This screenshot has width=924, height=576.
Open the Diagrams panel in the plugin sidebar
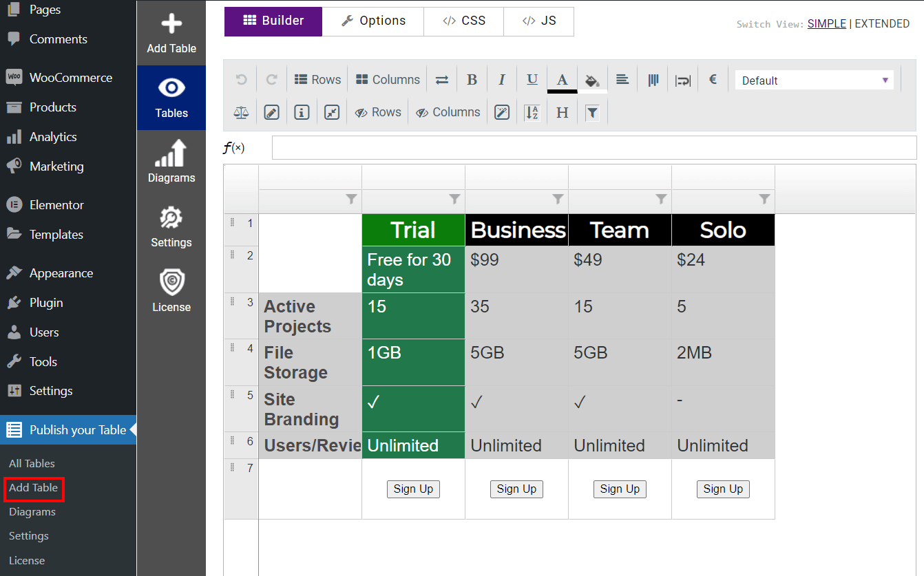click(171, 161)
